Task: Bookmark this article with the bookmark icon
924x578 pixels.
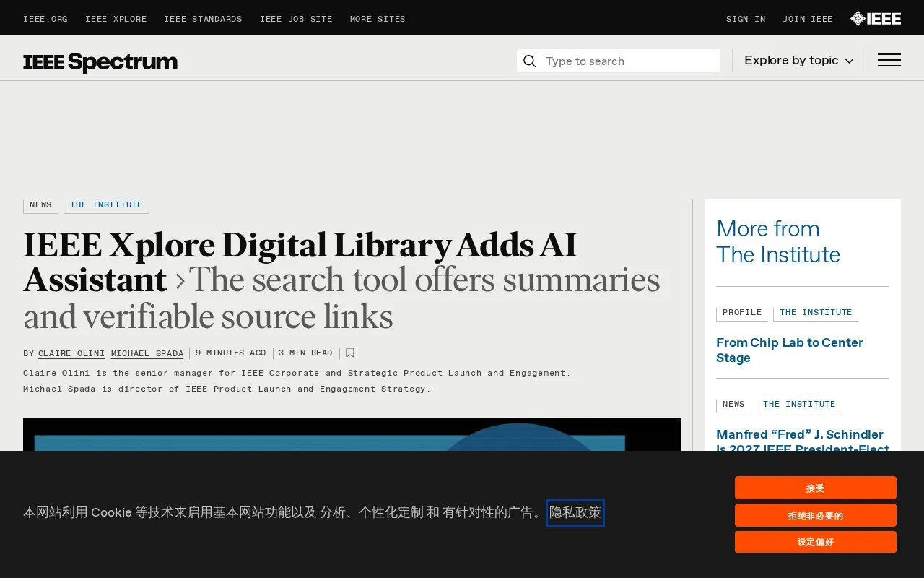Action: [x=350, y=353]
